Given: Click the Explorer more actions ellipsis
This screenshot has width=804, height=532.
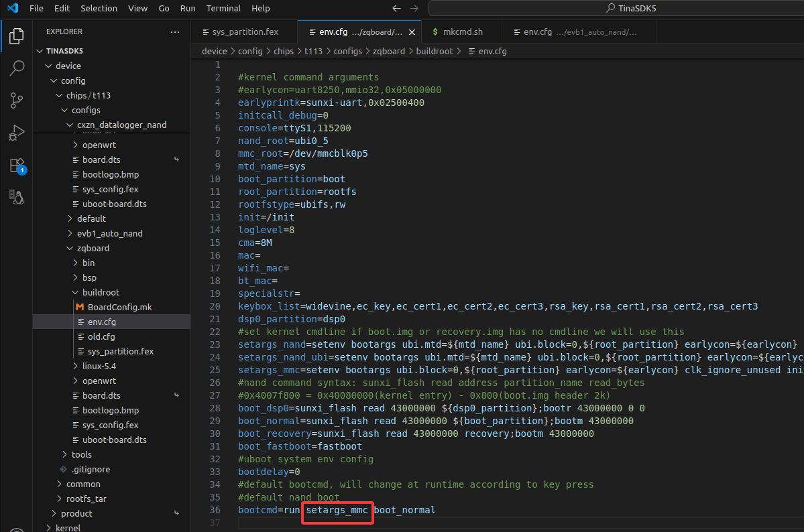Looking at the screenshot, I should tap(175, 31).
